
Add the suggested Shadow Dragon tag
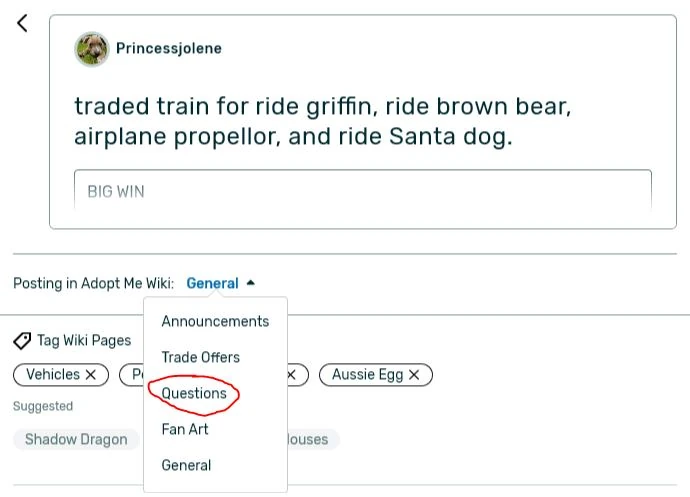(76, 439)
